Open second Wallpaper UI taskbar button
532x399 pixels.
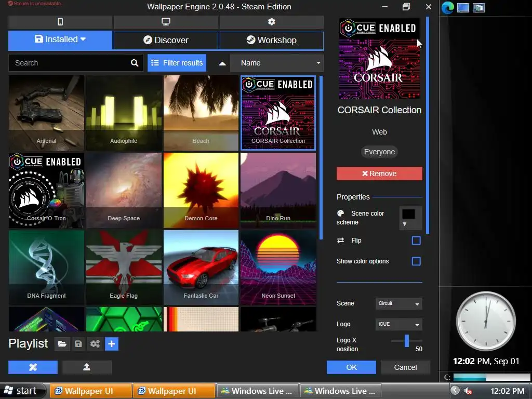174,391
